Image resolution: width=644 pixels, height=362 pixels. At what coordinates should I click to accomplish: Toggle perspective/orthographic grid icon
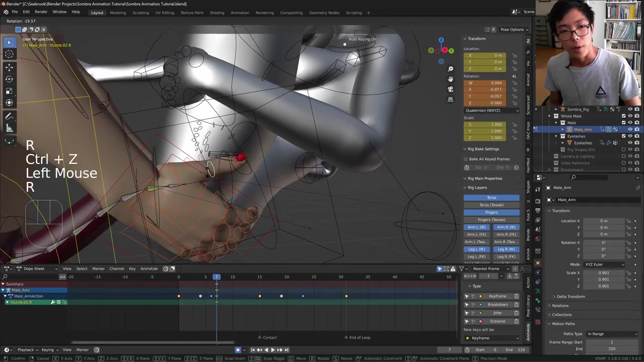tap(450, 99)
